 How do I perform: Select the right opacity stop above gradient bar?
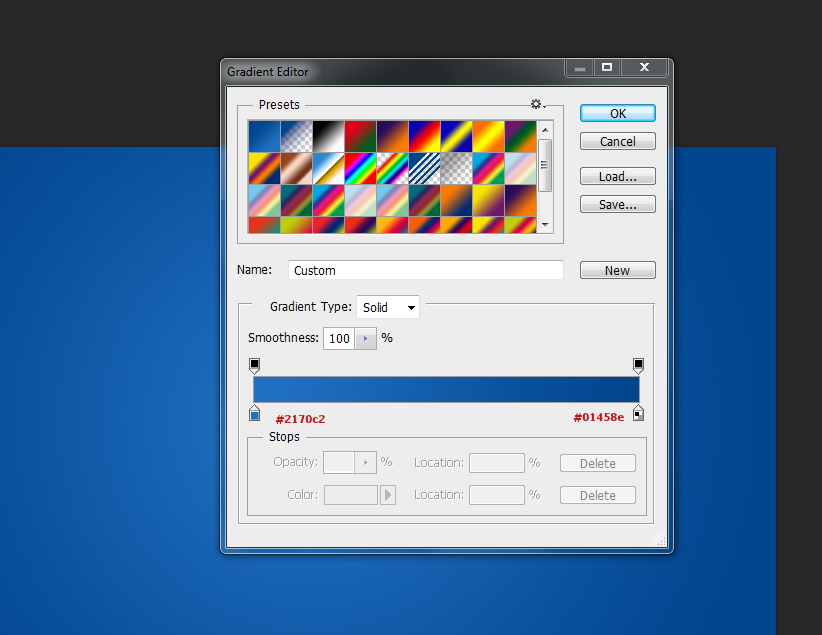tap(638, 366)
